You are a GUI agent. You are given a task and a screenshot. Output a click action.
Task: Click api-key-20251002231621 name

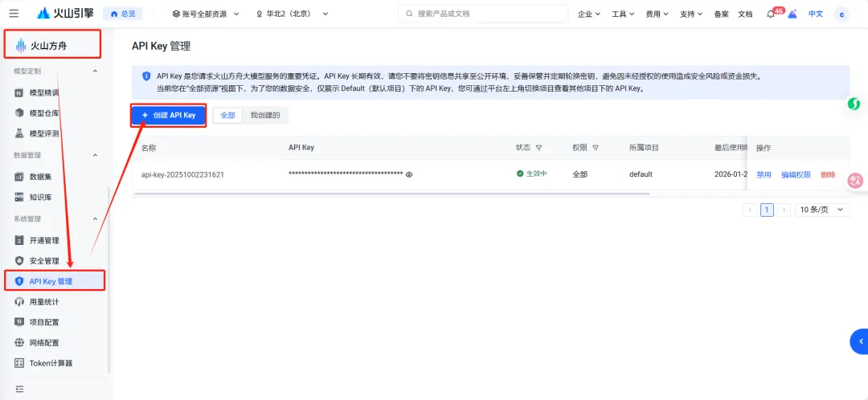coord(182,174)
